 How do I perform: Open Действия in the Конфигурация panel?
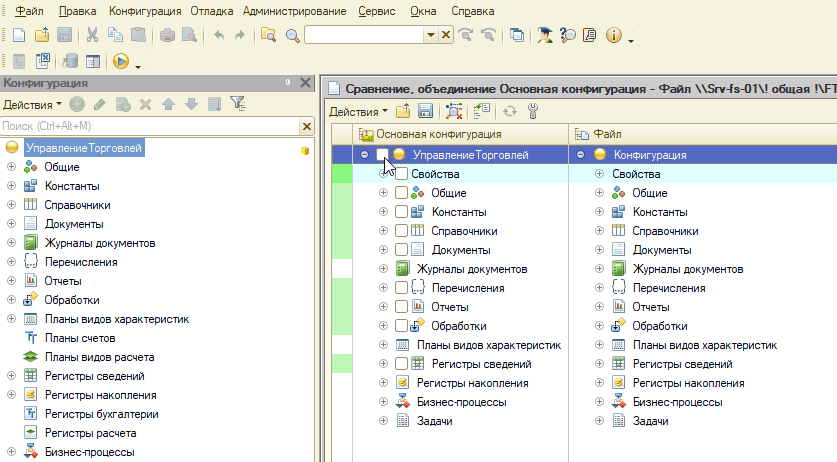(32, 105)
